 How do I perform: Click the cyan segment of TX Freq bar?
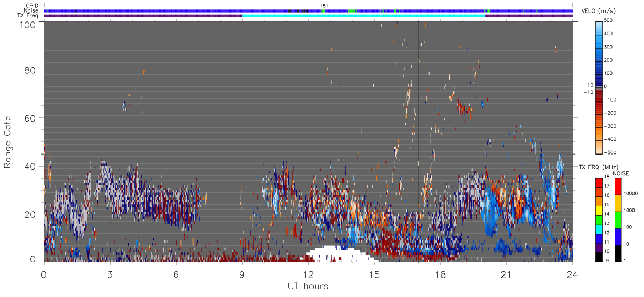[x=363, y=16]
